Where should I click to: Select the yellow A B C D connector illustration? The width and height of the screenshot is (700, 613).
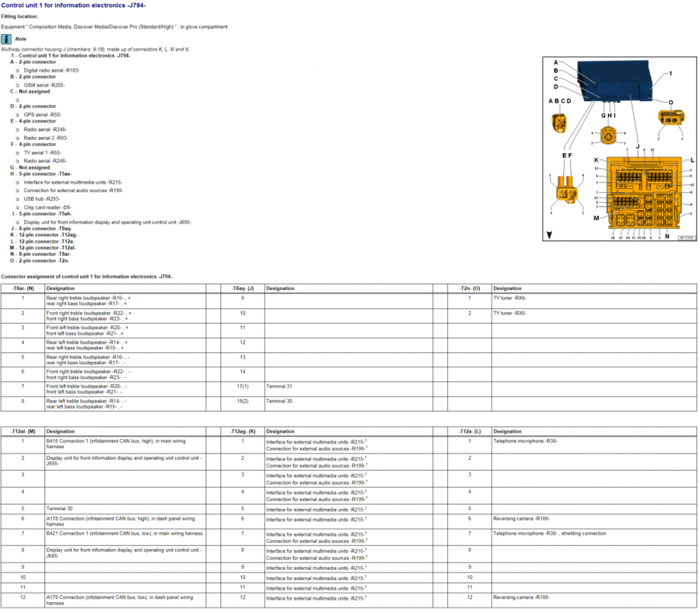(x=558, y=123)
